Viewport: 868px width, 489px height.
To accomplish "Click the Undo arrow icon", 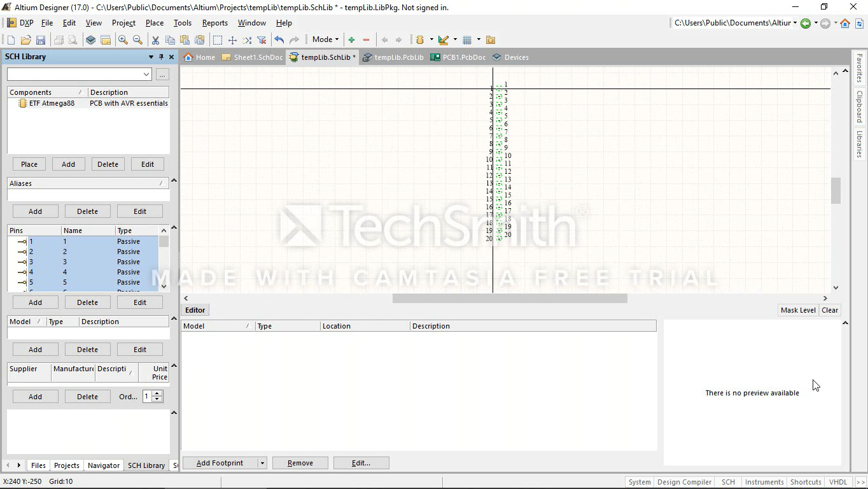I will (x=279, y=40).
